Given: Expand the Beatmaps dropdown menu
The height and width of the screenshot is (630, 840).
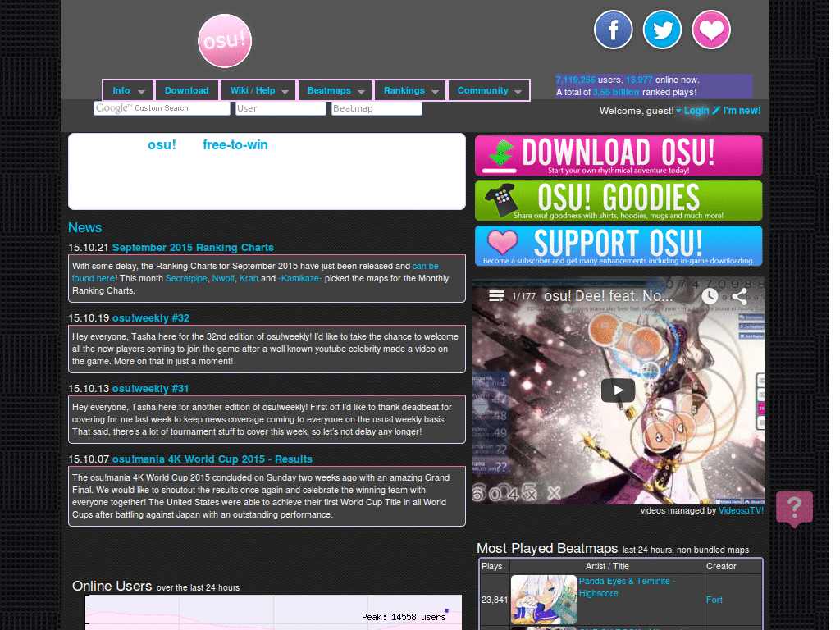Looking at the screenshot, I should [335, 90].
